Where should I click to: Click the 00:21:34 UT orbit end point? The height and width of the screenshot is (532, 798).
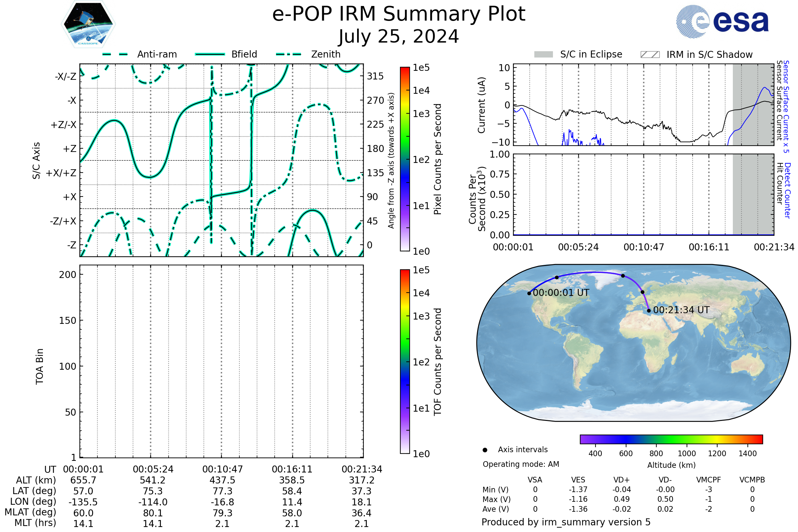coord(649,311)
